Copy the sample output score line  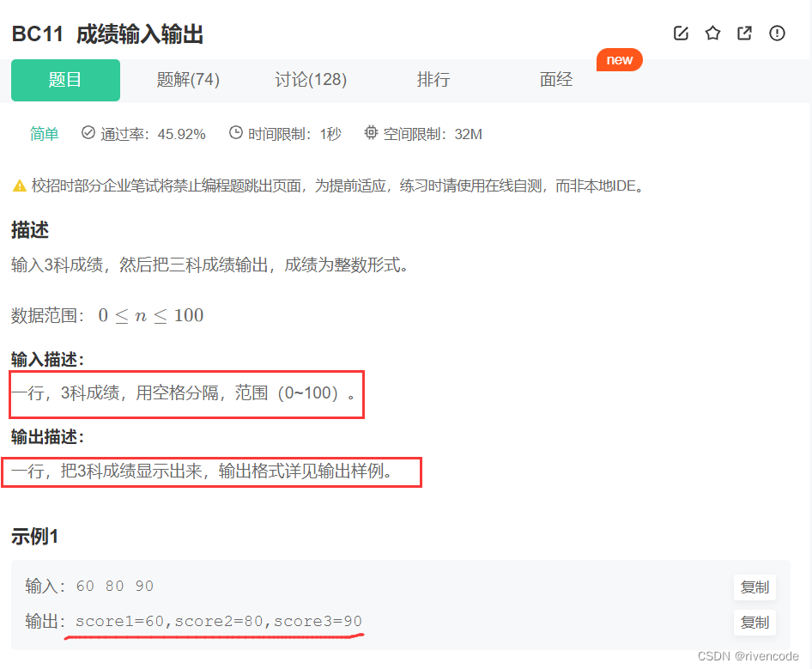pos(754,623)
